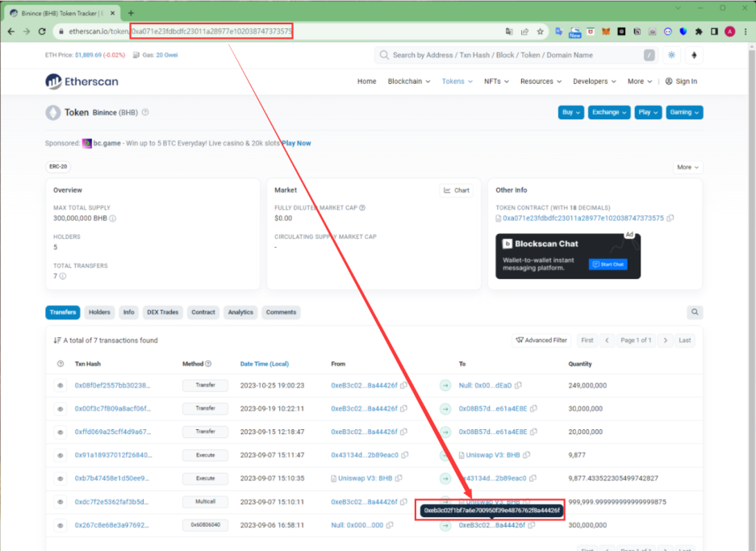Click the translate page icon in address bar
The image size is (756, 551).
point(509,31)
